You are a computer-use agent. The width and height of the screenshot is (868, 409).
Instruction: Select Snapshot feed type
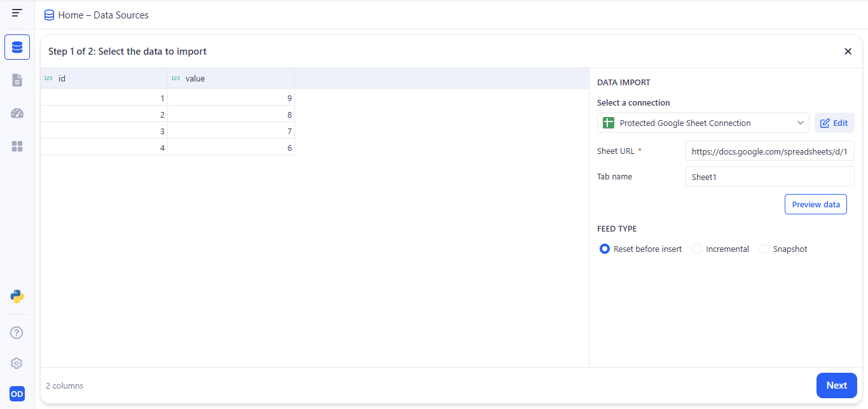coord(764,249)
